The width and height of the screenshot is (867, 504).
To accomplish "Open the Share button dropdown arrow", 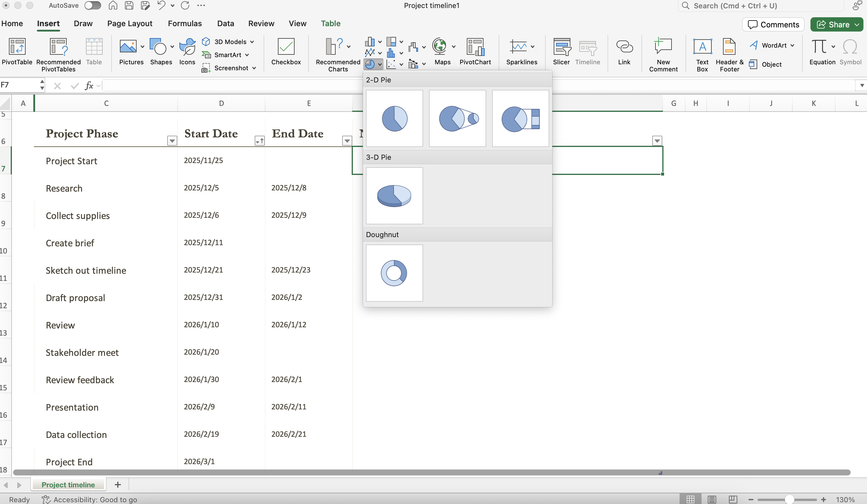I will pos(857,24).
